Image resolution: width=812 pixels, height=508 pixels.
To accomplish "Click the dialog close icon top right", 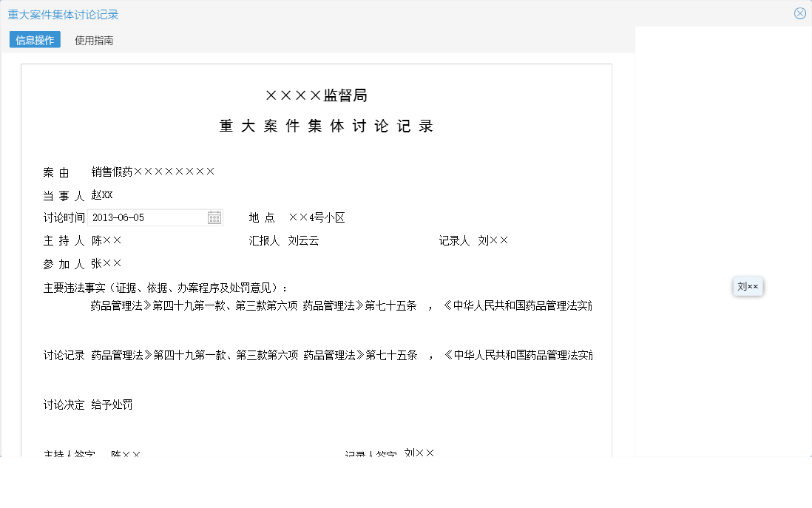I will (799, 13).
